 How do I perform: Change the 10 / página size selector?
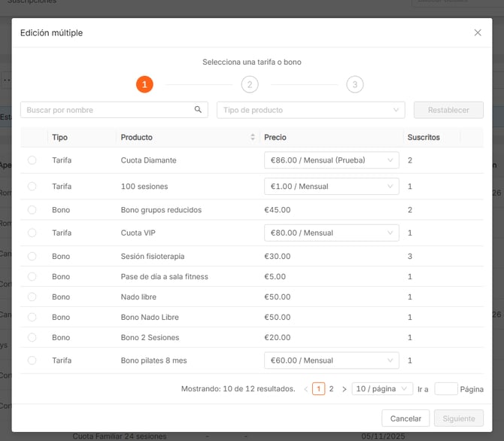[382, 389]
